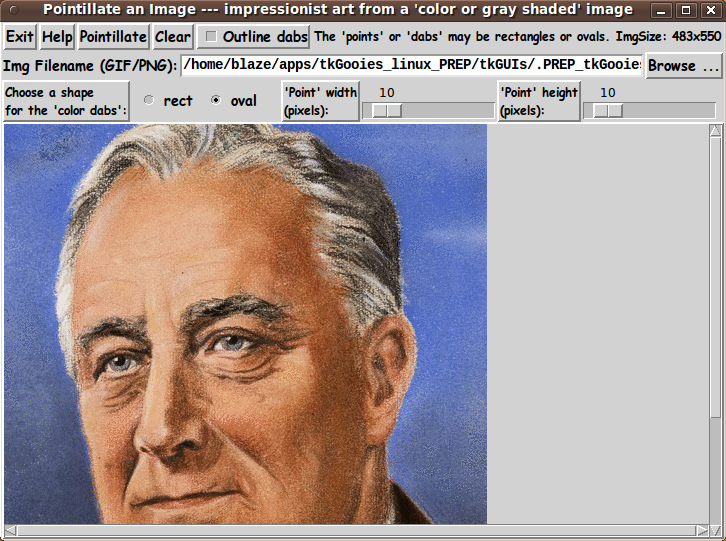This screenshot has height=541, width=726.
Task: Minimize the Pointillate window
Action: (661, 10)
